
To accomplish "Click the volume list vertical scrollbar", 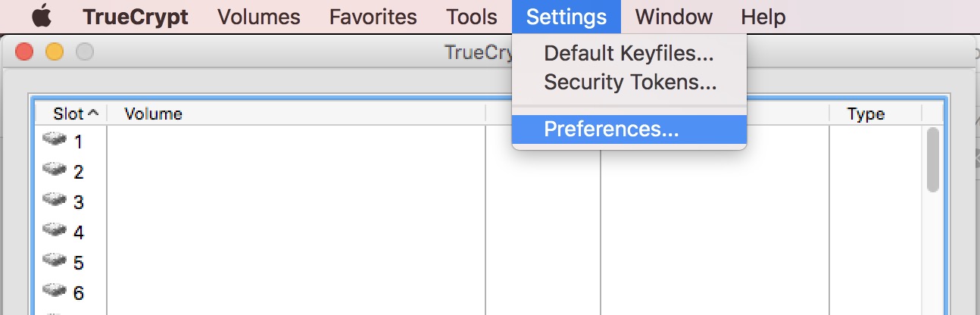I will 933,159.
